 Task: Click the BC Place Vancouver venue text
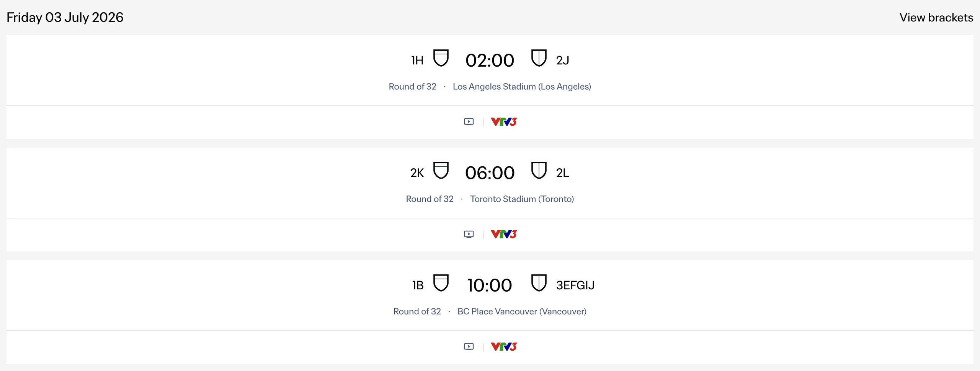[522, 311]
